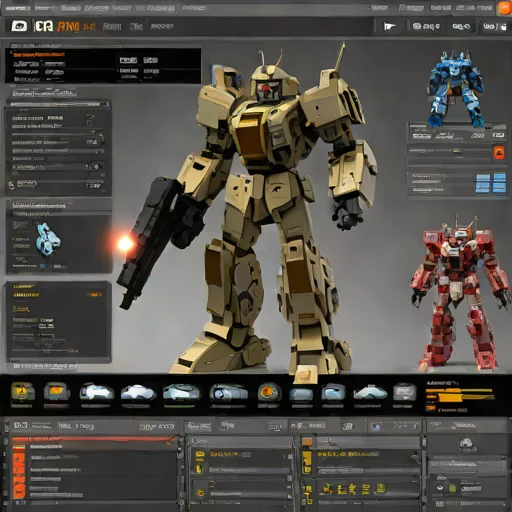This screenshot has height=512, width=512.
Task: Click the orange-faced box icon in equipment strip
Action: [56, 391]
